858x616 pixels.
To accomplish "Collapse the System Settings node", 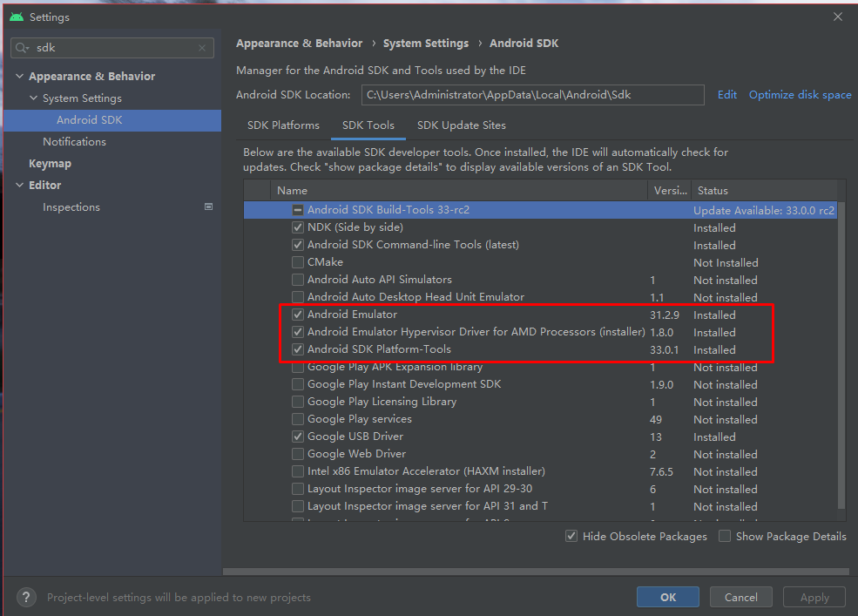I will coord(33,98).
